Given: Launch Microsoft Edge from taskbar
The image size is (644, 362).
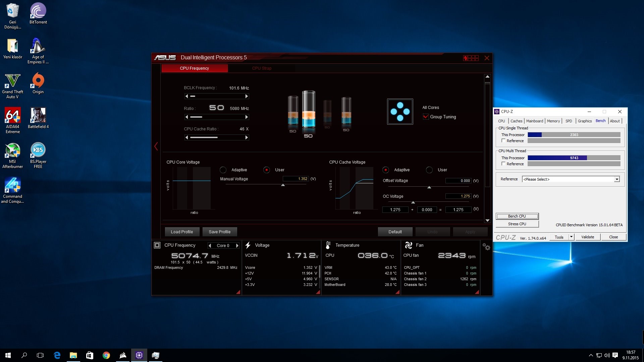Looking at the screenshot, I should 57,355.
